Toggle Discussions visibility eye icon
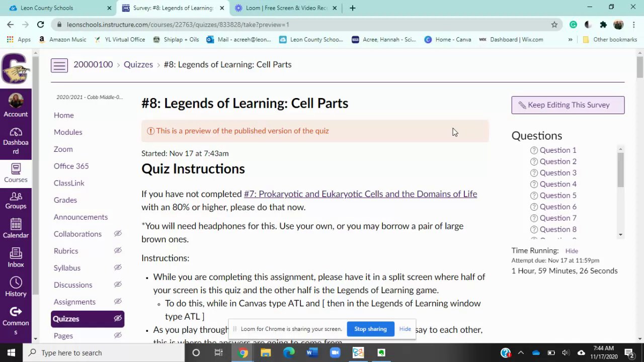Viewport: 644px width, 362px height. 118,285
